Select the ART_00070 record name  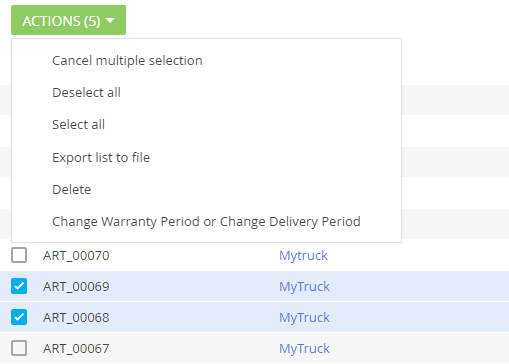click(x=76, y=256)
